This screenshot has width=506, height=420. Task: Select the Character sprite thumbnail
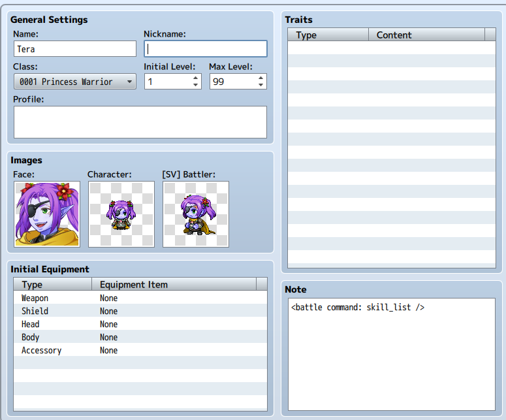(121, 214)
